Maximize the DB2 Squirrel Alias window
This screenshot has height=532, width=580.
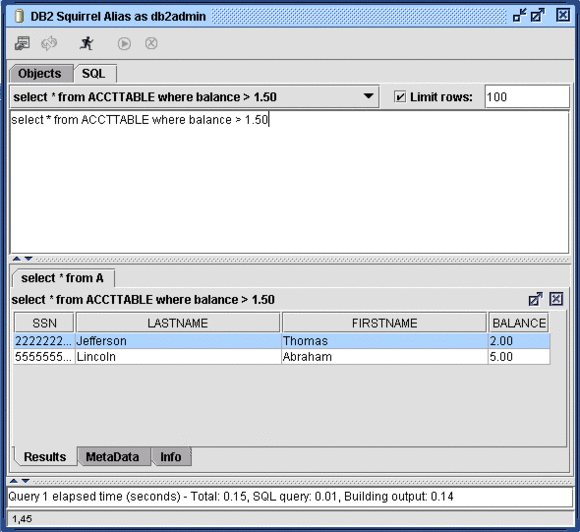tap(537, 16)
